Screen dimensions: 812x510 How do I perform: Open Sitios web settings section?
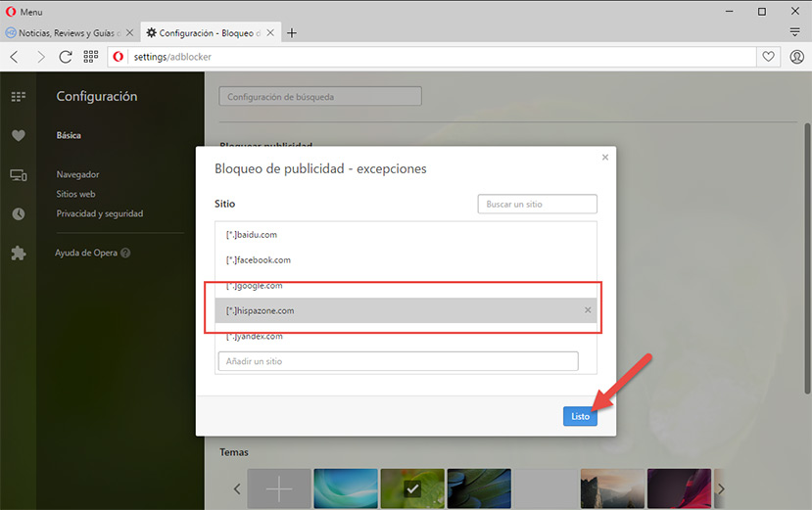(75, 194)
